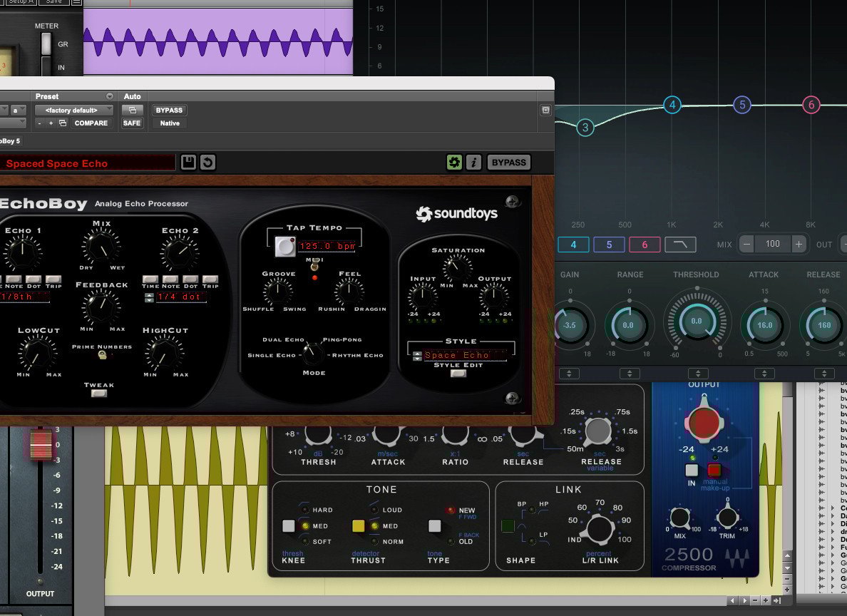Click the COMPARE button
The image size is (847, 616).
point(91,123)
